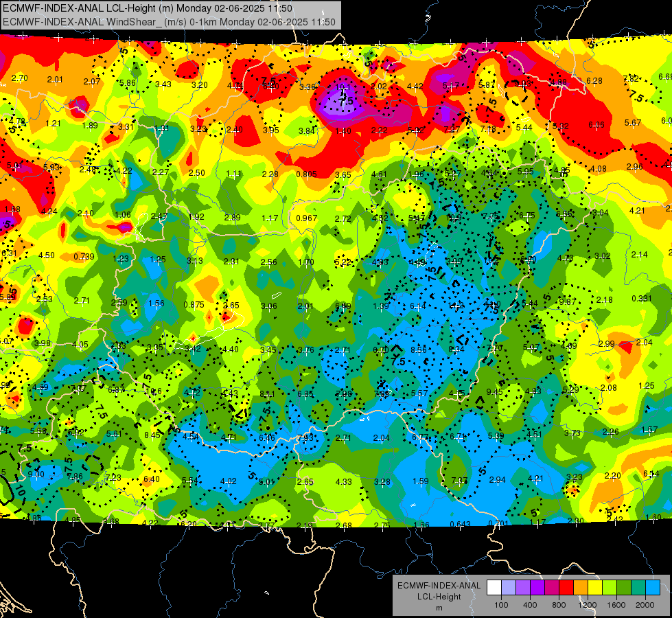Click the map value "5.86"
The image size is (672, 618).
pos(127,83)
